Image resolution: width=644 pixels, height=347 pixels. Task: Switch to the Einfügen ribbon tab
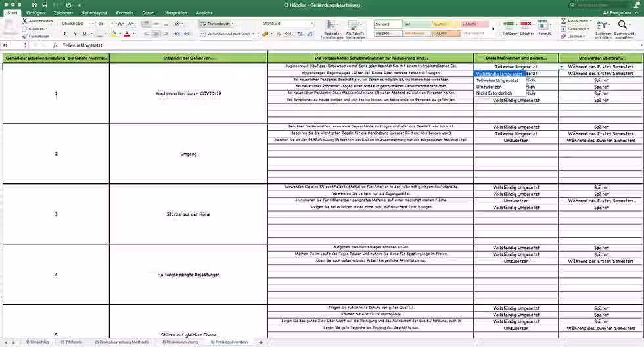pyautogui.click(x=35, y=12)
